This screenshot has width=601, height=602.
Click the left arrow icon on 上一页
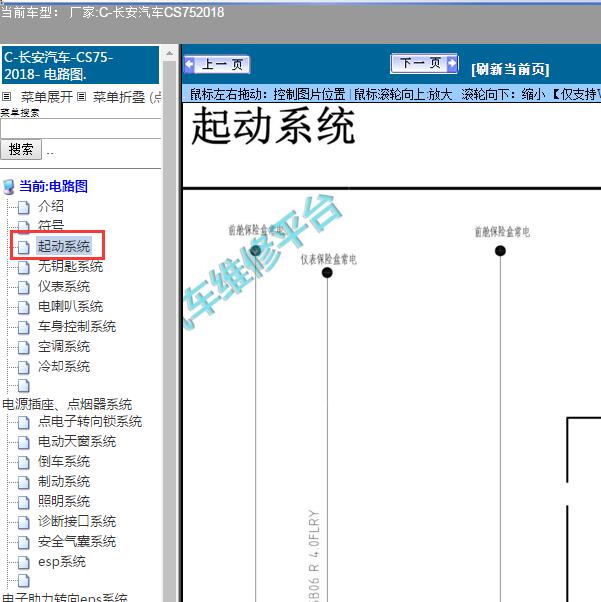[189, 64]
